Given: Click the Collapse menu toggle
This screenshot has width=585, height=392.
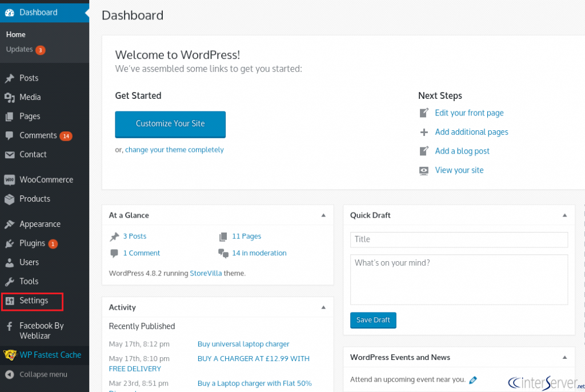Looking at the screenshot, I should 37,374.
